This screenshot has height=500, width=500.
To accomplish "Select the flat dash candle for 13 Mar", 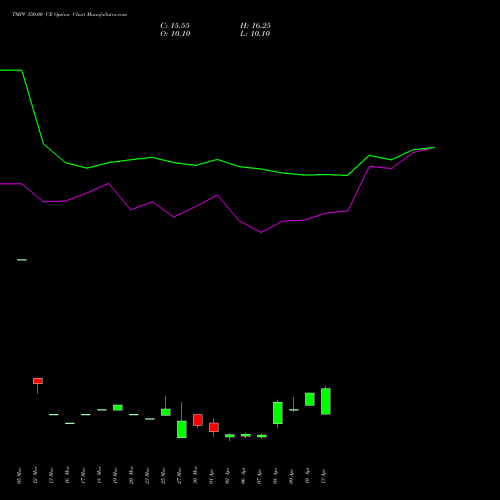I will (54, 414).
